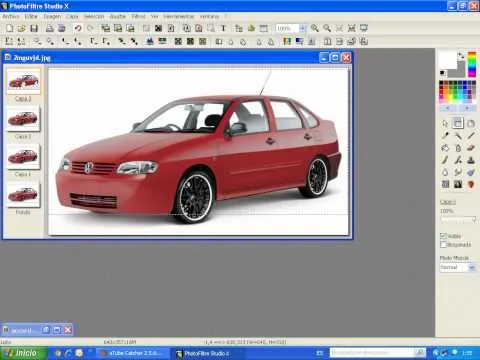This screenshot has height=360, width=480.
Task: Click the Gradient icon in the filter toolbar
Action: click(299, 41)
